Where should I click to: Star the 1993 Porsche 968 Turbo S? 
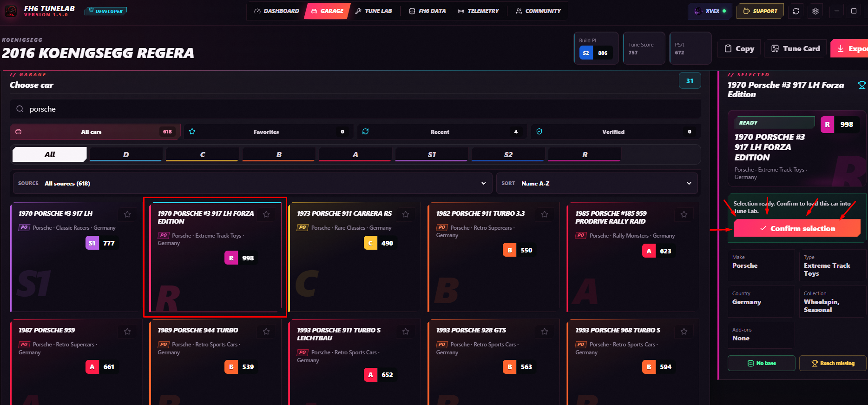[684, 332]
